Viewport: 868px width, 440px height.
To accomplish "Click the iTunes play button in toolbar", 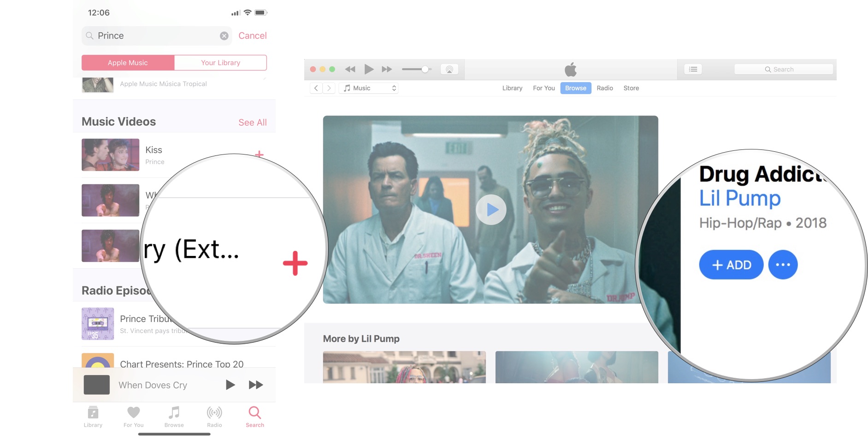I will pos(369,69).
